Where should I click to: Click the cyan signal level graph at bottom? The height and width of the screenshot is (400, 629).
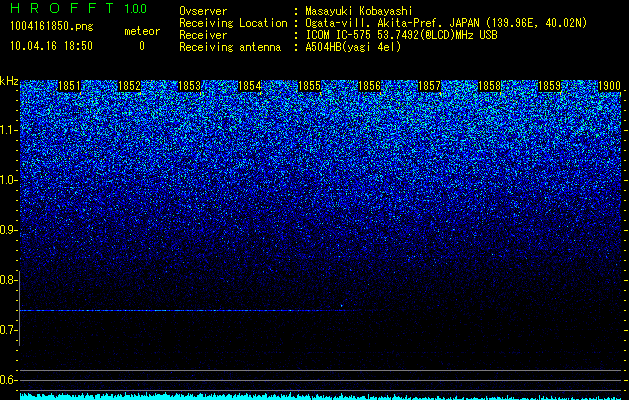321,396
